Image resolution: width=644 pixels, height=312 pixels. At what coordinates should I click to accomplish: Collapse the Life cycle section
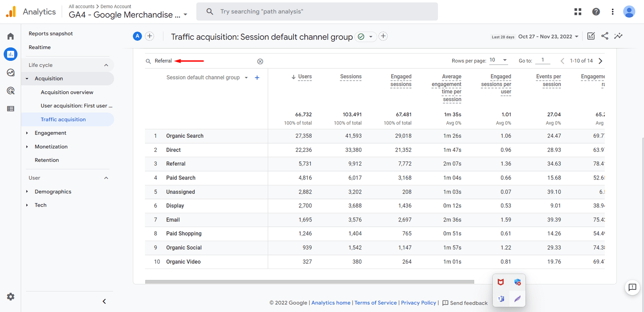[106, 65]
